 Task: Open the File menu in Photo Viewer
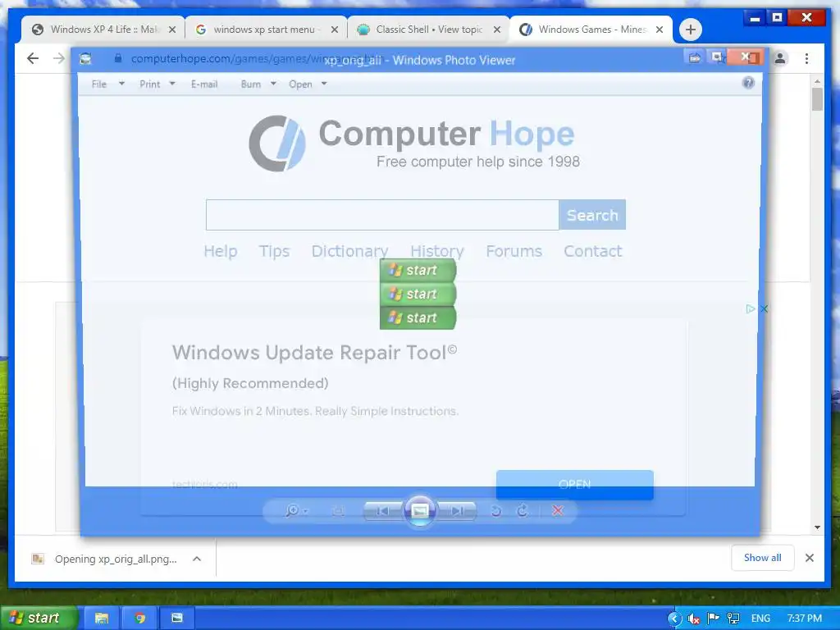[x=99, y=84]
